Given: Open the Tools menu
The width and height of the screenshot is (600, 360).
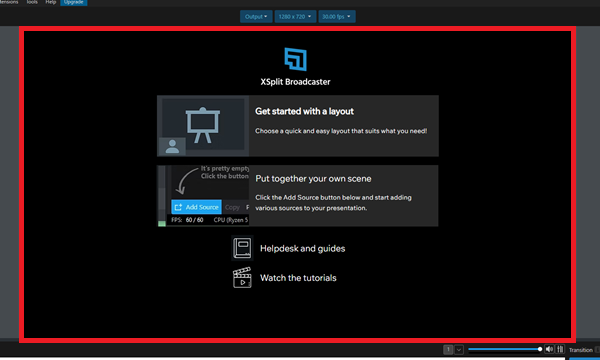Looking at the screenshot, I should [x=32, y=2].
